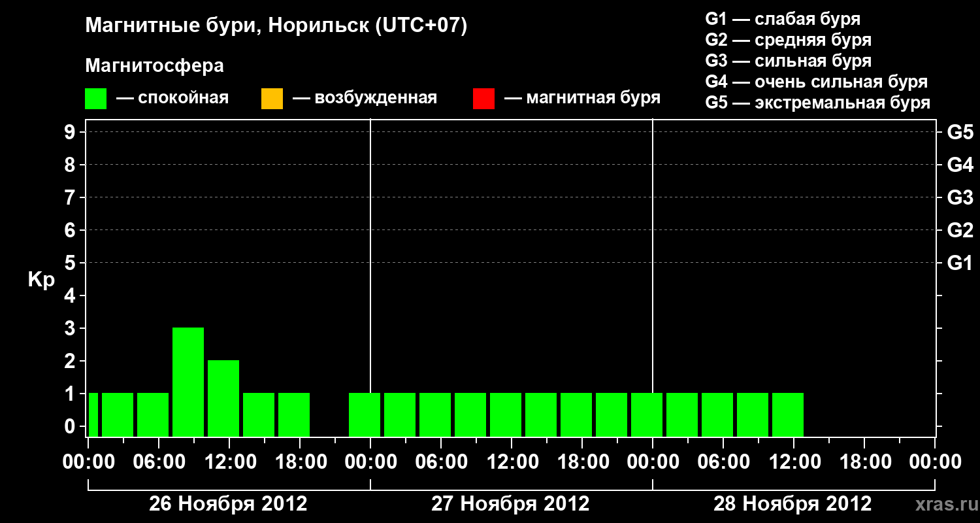Click the green 'спокойная' legend swatch
Image resolution: width=980 pixels, height=523 pixels.
tap(96, 98)
